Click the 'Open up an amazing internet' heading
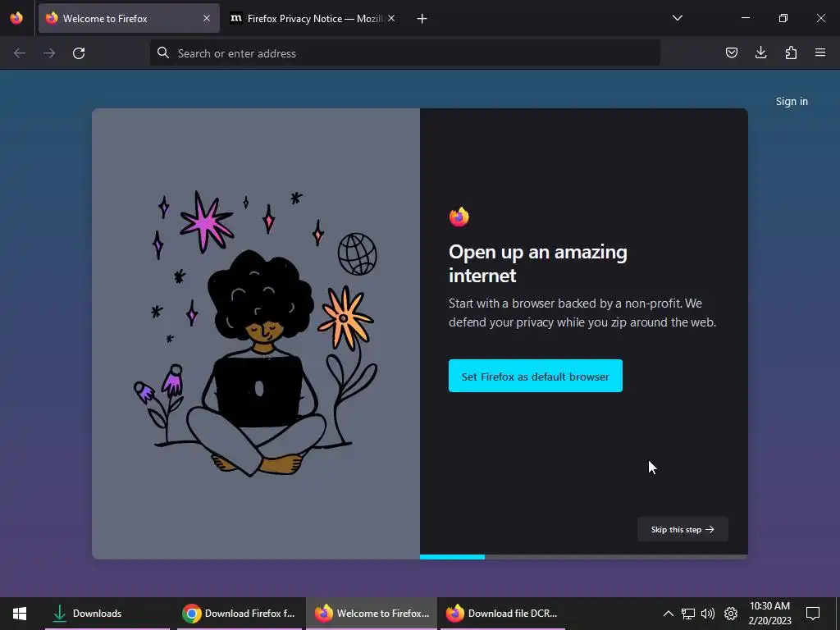The image size is (840, 630). [x=538, y=263]
